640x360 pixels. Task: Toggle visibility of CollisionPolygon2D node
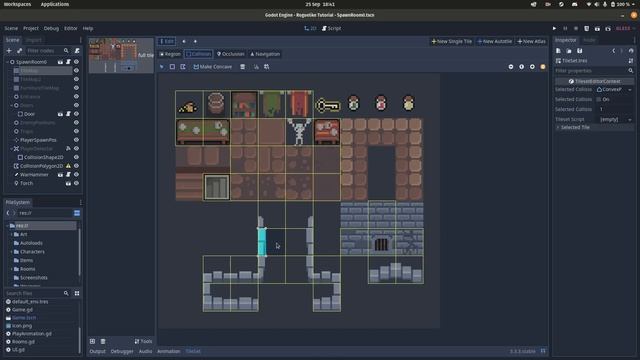(x=76, y=166)
